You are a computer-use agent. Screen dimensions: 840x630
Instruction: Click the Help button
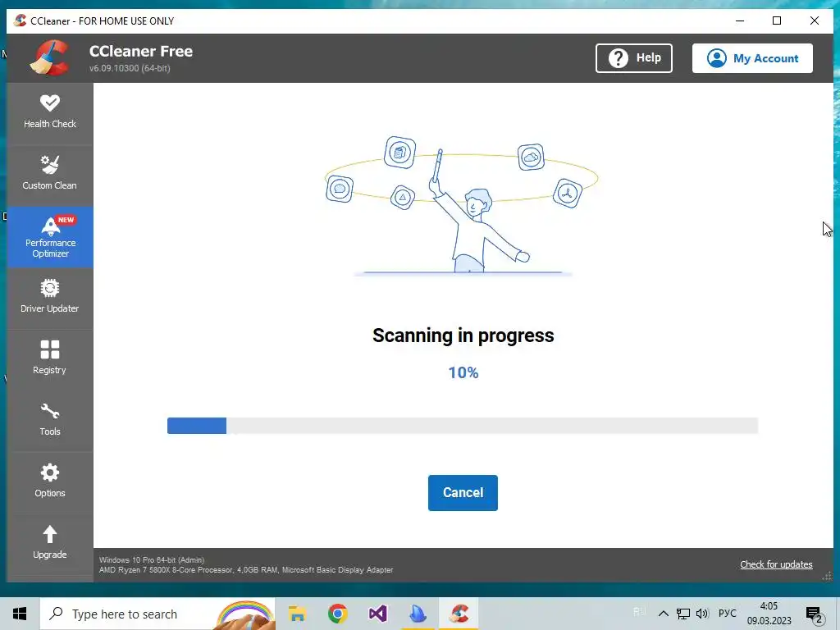[634, 58]
